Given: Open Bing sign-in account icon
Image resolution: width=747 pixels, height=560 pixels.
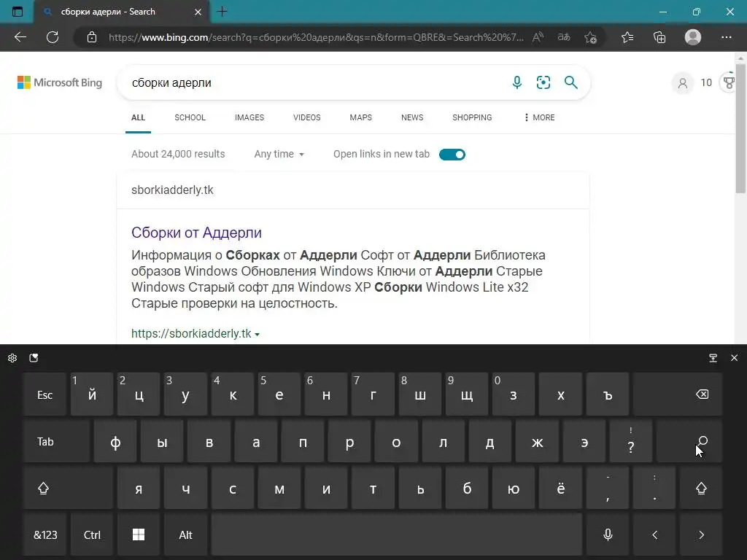Looking at the screenshot, I should [683, 83].
